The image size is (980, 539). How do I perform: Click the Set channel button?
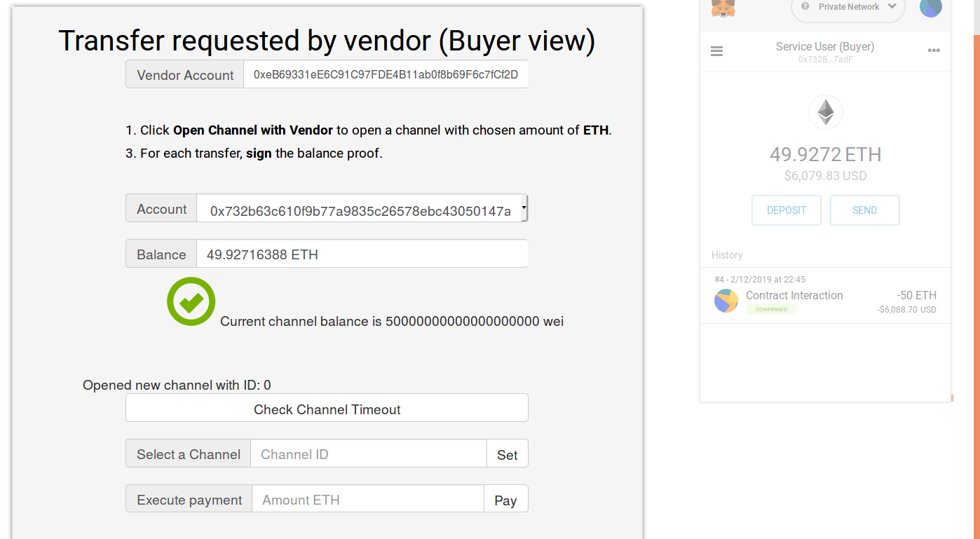[507, 453]
